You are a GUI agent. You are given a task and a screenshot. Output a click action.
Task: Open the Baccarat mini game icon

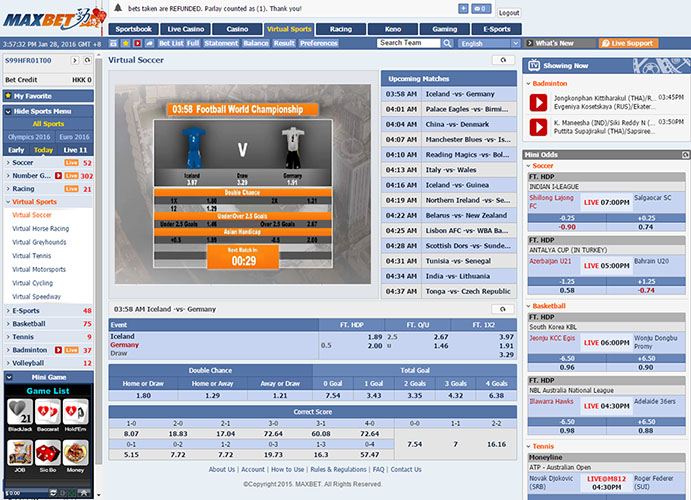[x=48, y=412]
